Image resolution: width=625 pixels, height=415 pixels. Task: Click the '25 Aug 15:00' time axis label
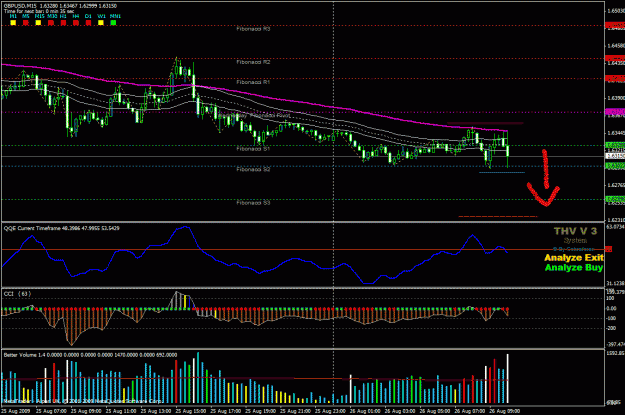point(191,411)
